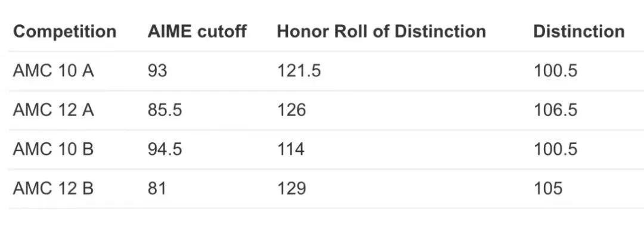This screenshot has width=644, height=234.
Task: Click Distinction value 105
Action: click(548, 189)
